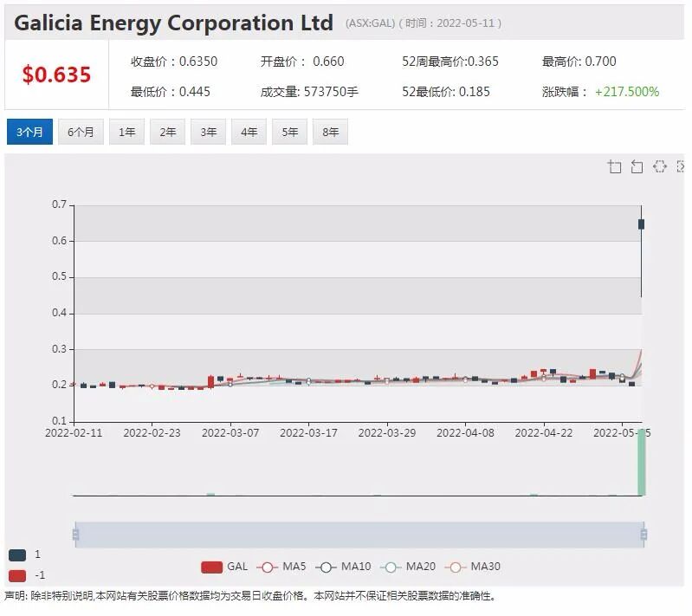Select the 2年 range tab
Image resolution: width=692 pixels, height=616 pixels.
pos(168,132)
